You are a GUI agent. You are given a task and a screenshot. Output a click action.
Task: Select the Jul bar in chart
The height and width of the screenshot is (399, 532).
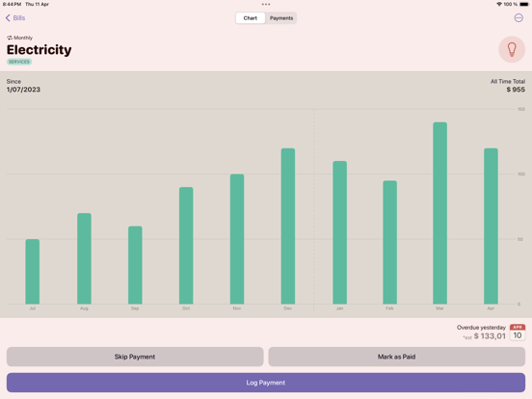tap(33, 272)
